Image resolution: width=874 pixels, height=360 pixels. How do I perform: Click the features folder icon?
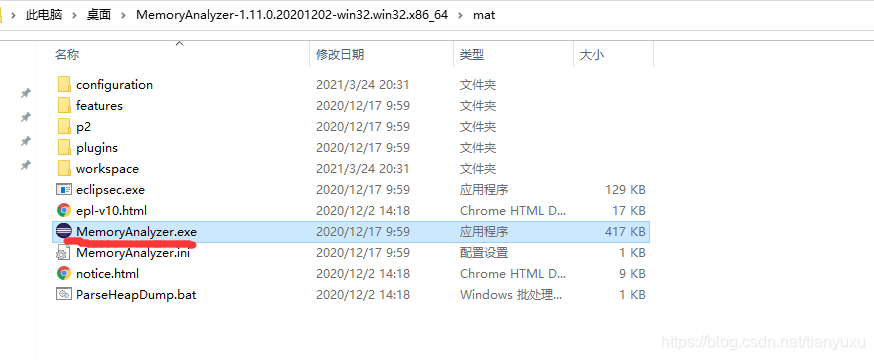click(x=64, y=105)
